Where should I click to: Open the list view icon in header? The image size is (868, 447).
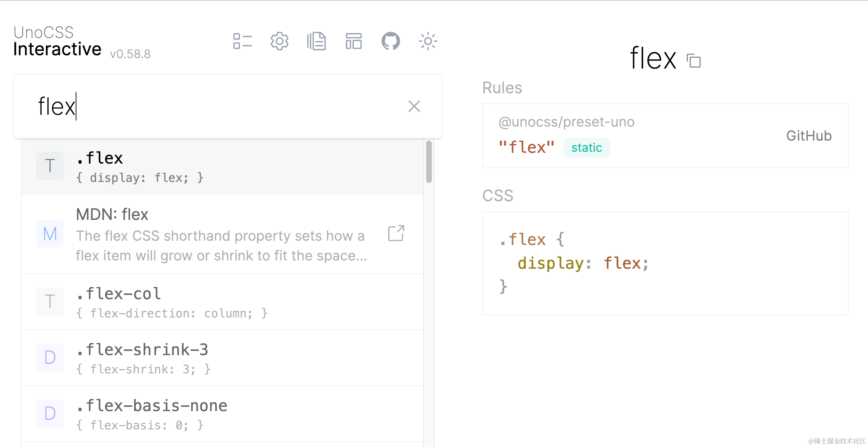242,41
